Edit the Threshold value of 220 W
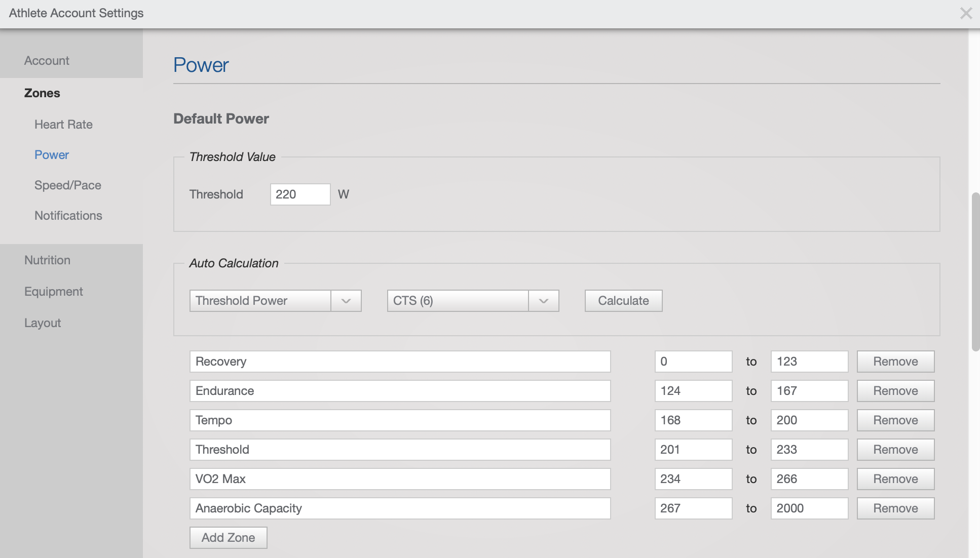This screenshot has height=558, width=980. pyautogui.click(x=300, y=194)
